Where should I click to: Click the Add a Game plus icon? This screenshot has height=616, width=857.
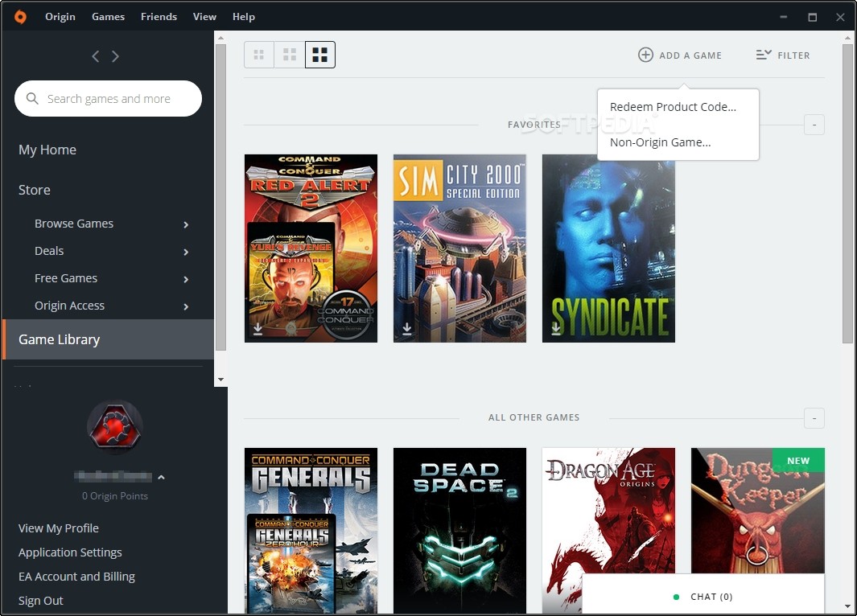pyautogui.click(x=645, y=55)
